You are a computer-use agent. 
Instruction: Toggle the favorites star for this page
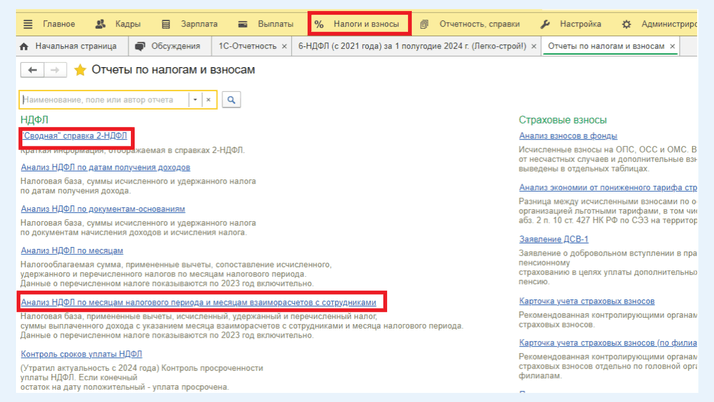(x=80, y=70)
